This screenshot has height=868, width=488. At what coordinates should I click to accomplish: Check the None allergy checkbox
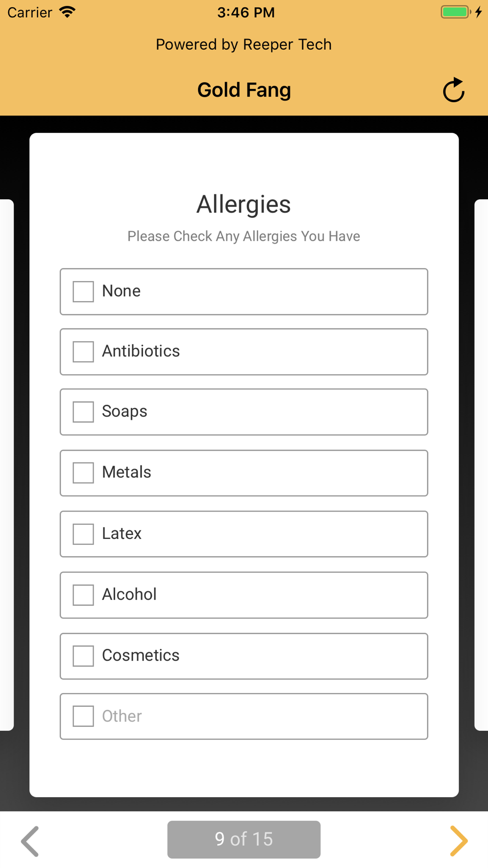[83, 291]
